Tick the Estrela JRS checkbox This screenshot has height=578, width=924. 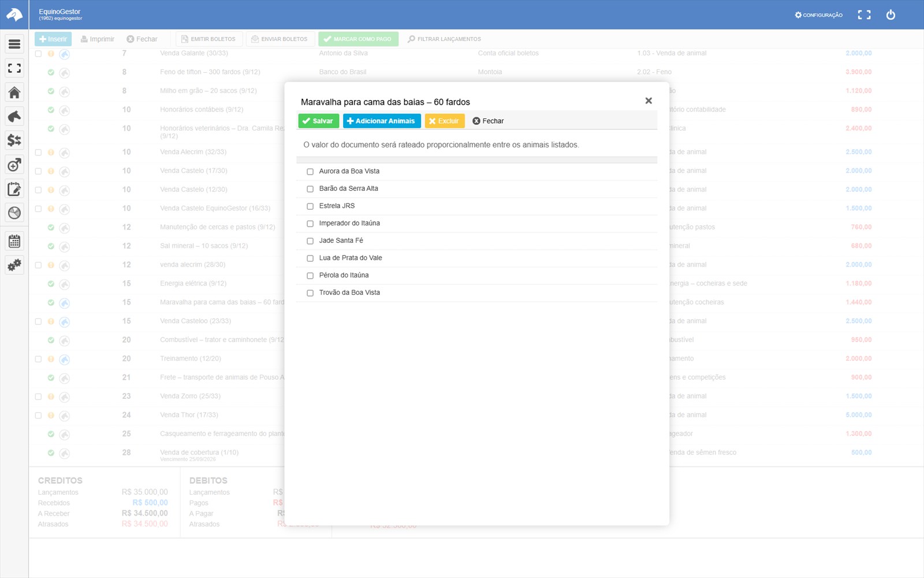pos(310,206)
